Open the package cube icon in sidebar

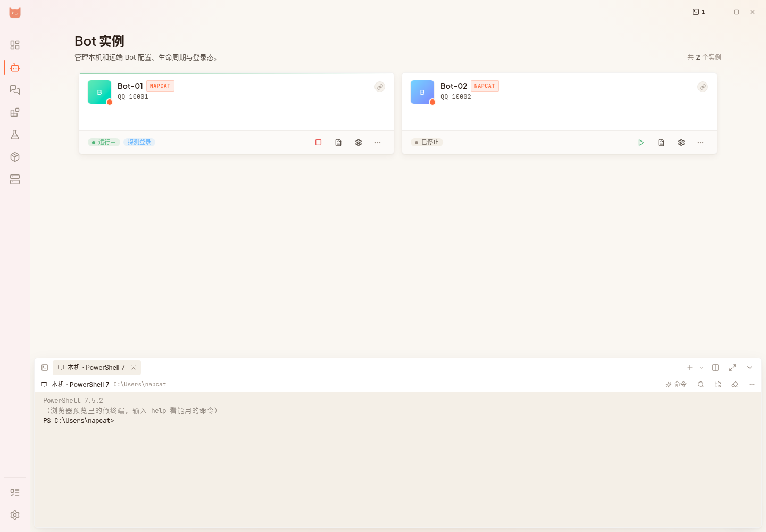[15, 157]
